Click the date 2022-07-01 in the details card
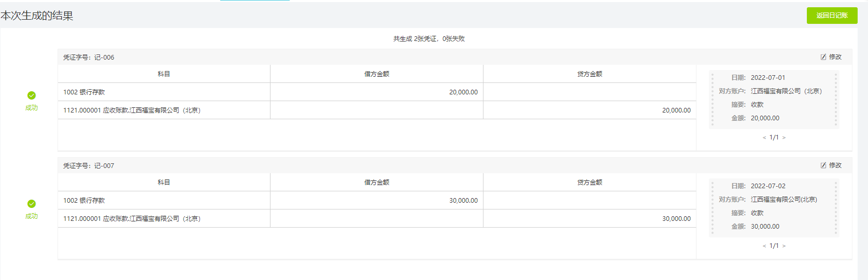868x280 pixels. 767,78
